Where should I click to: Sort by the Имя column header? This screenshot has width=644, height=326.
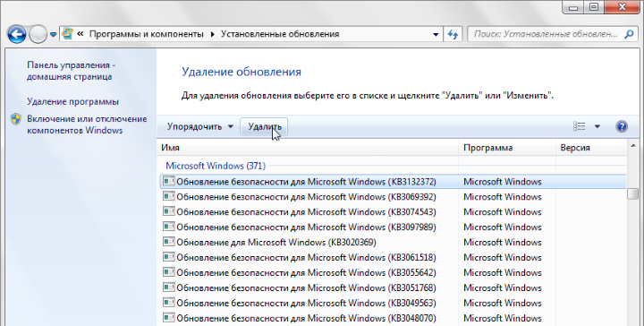pos(307,148)
